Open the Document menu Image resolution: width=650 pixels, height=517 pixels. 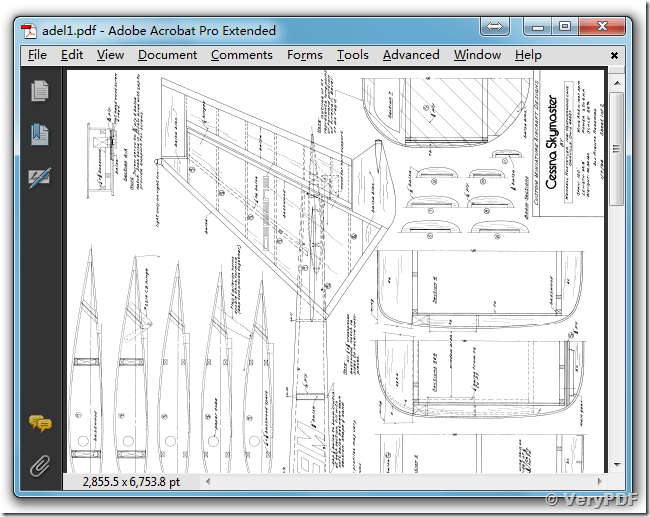tap(167, 55)
